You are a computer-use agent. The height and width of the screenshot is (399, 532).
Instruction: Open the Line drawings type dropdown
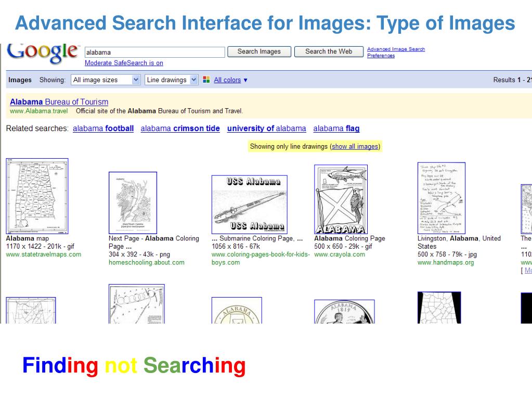(171, 80)
